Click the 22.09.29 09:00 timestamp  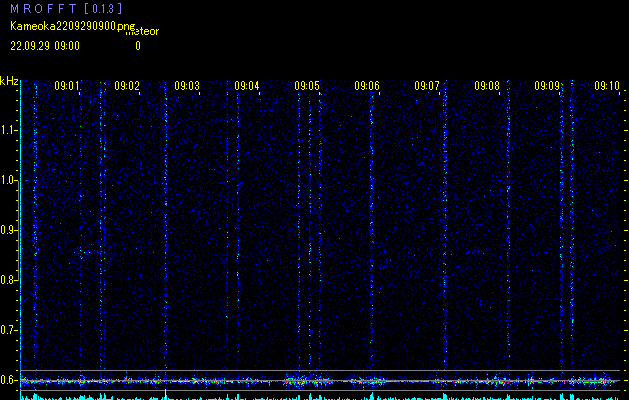(x=45, y=46)
